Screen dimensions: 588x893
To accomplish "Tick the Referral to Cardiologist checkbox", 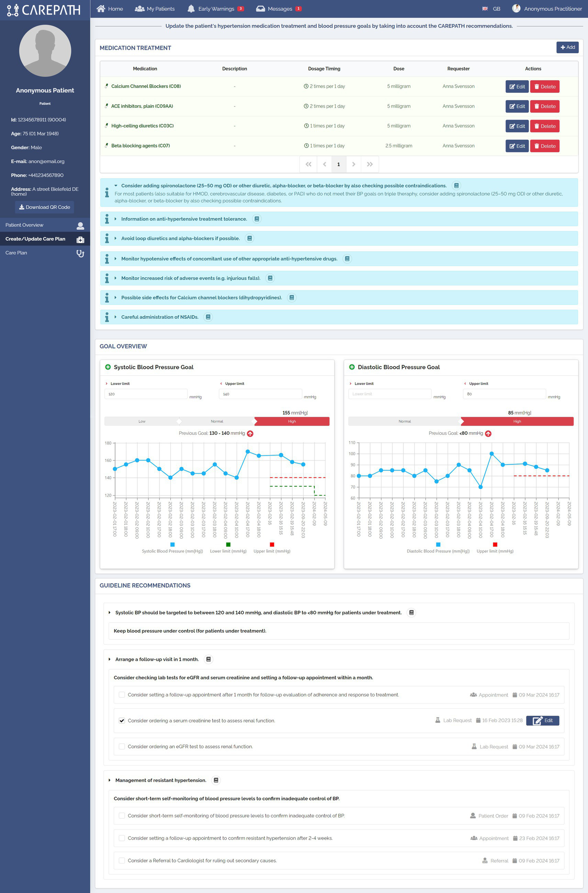I will (x=122, y=861).
